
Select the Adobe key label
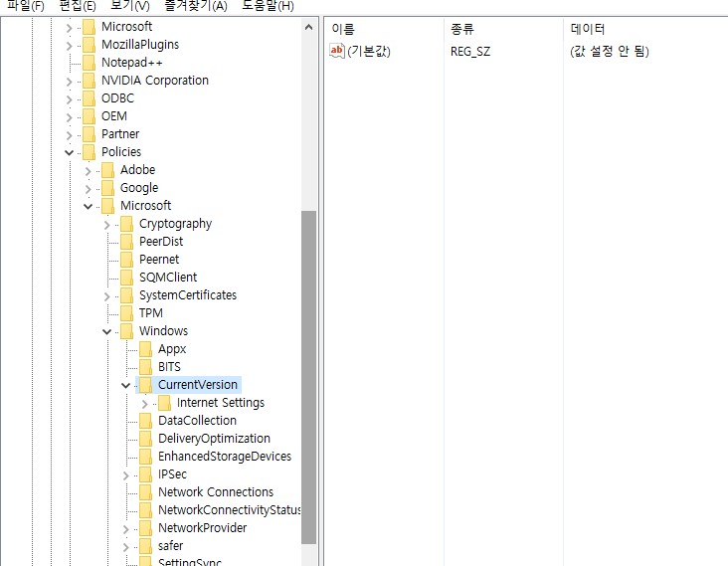(x=138, y=170)
